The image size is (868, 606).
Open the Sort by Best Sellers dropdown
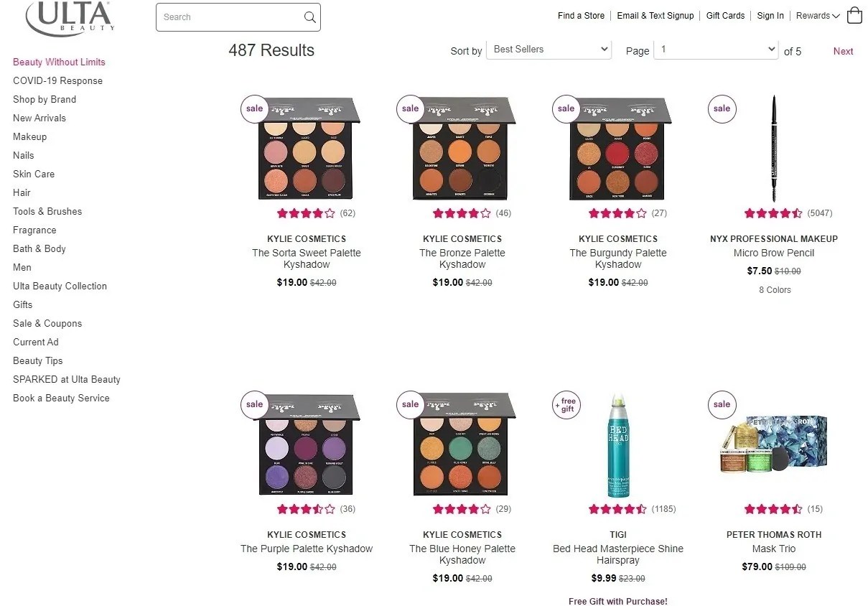(549, 50)
